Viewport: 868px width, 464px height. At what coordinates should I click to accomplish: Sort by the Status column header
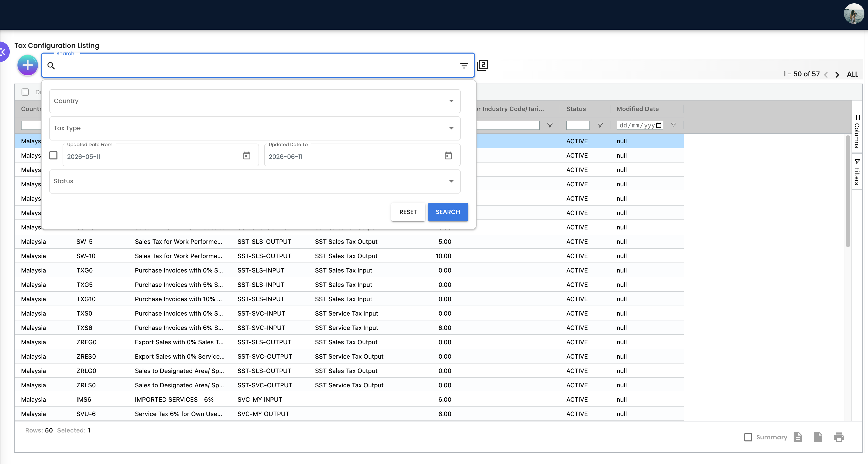576,109
